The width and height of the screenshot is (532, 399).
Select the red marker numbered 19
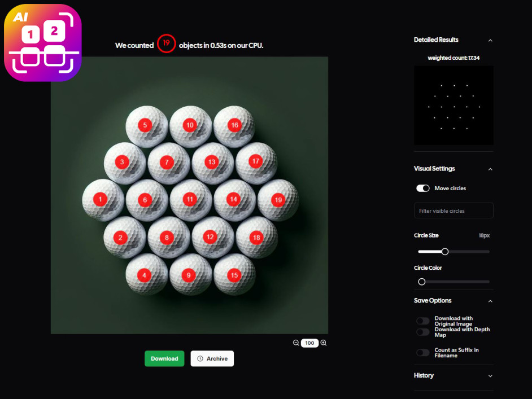click(x=278, y=200)
